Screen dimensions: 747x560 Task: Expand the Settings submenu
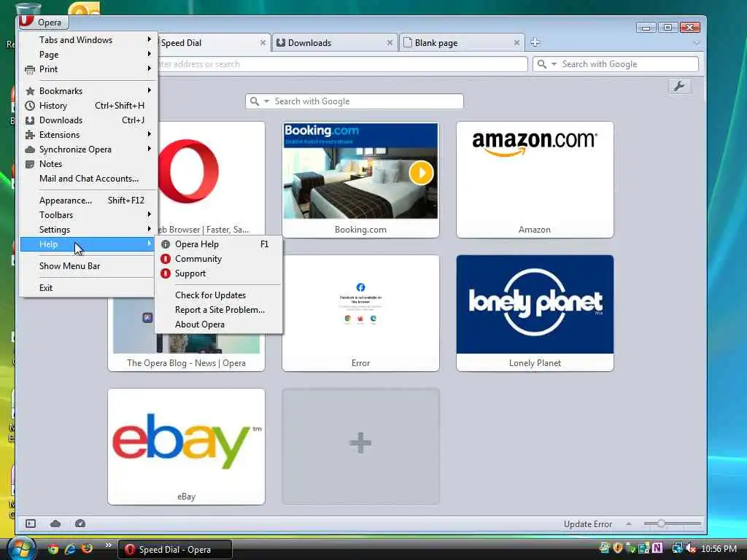pos(88,230)
